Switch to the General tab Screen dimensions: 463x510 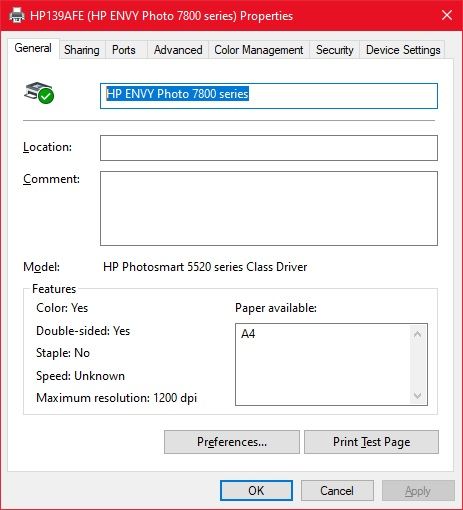pyautogui.click(x=33, y=48)
